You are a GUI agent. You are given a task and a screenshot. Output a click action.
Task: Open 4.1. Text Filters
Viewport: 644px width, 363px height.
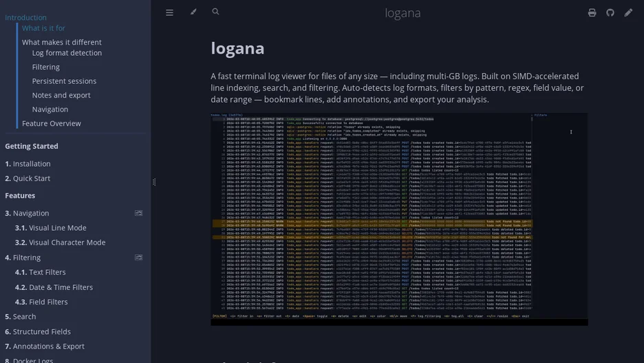(x=40, y=272)
